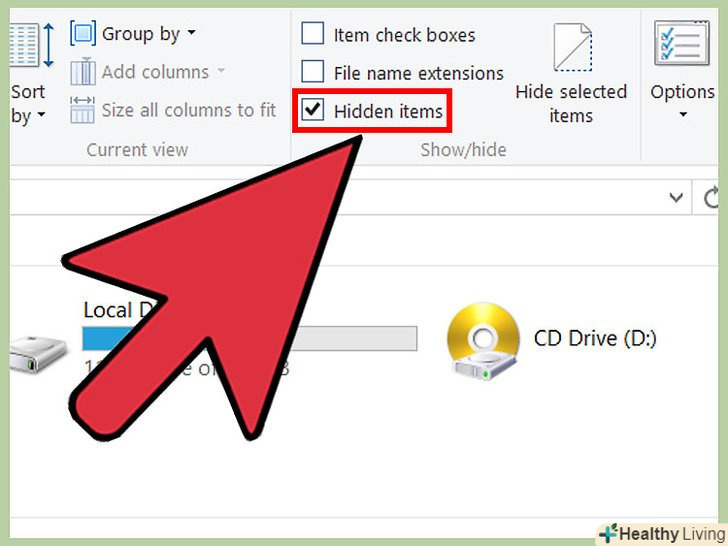
Task: Click inside the address bar field
Action: (x=335, y=198)
